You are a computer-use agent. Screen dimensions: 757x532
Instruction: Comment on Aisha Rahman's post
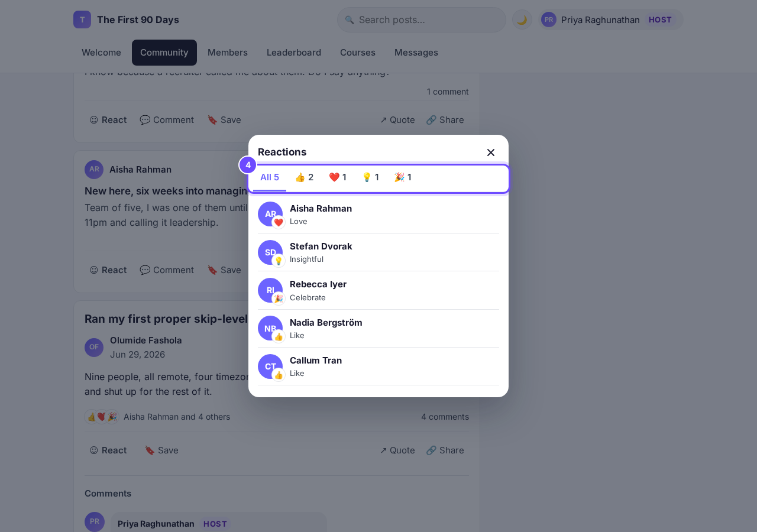pyautogui.click(x=167, y=270)
